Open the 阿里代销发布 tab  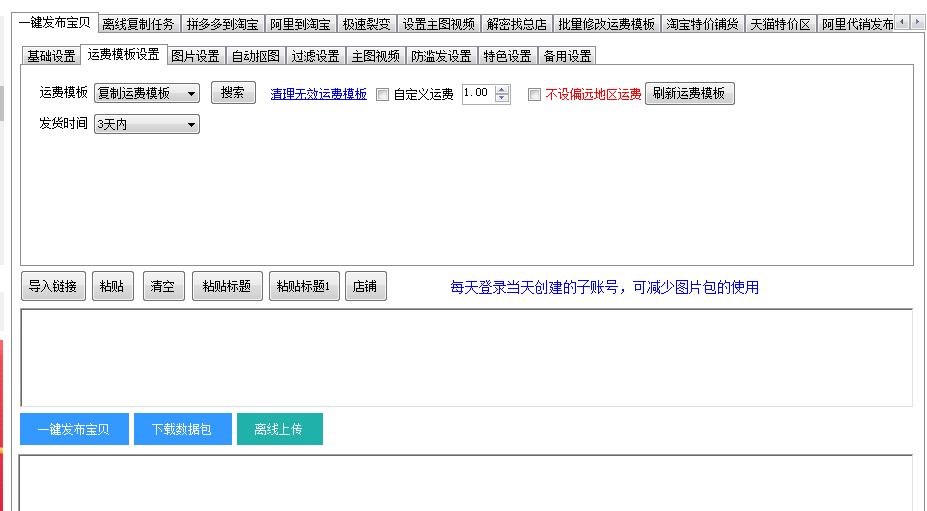857,24
